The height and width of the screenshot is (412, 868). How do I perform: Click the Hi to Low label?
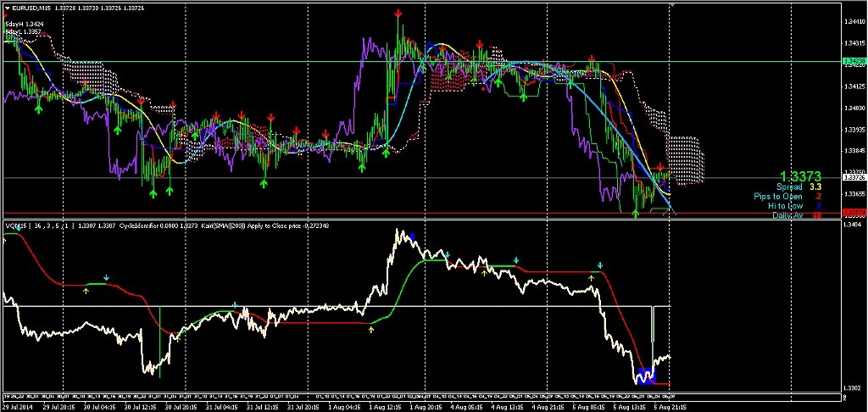pos(785,206)
